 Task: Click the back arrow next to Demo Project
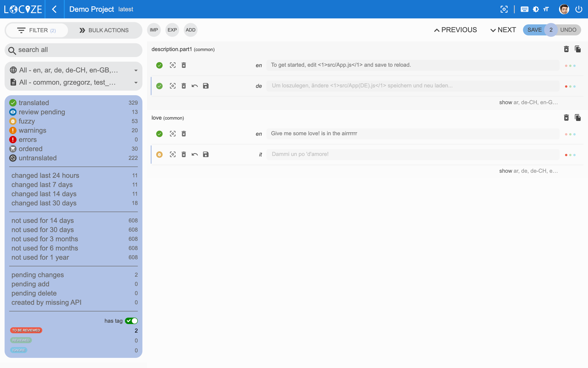click(54, 9)
